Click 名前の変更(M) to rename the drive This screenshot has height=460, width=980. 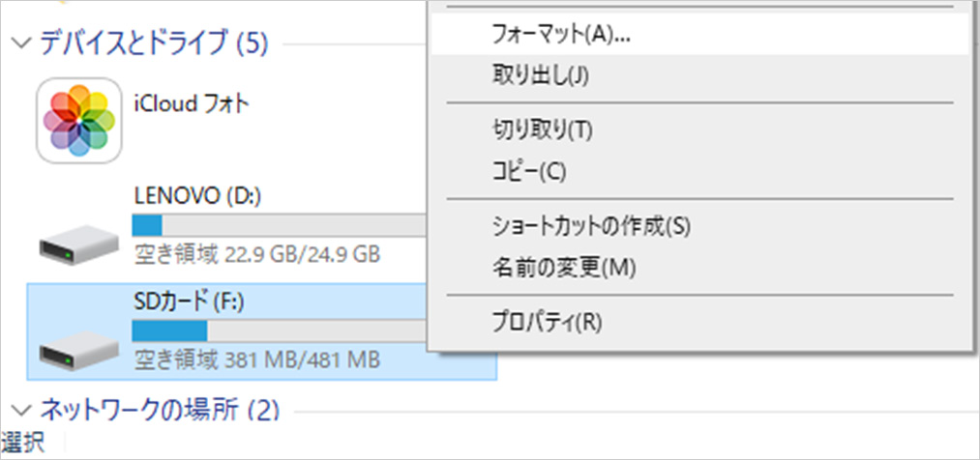(563, 267)
